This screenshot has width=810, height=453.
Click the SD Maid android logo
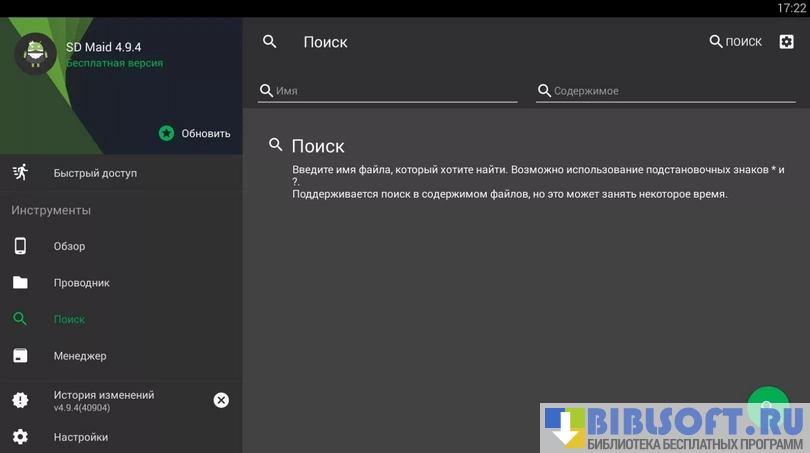tap(35, 53)
